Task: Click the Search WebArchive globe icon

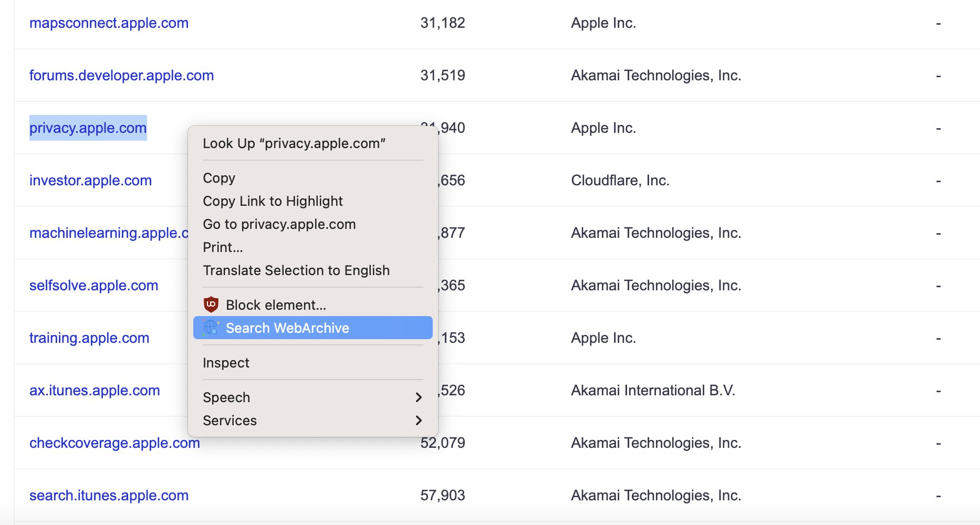Action: [211, 328]
